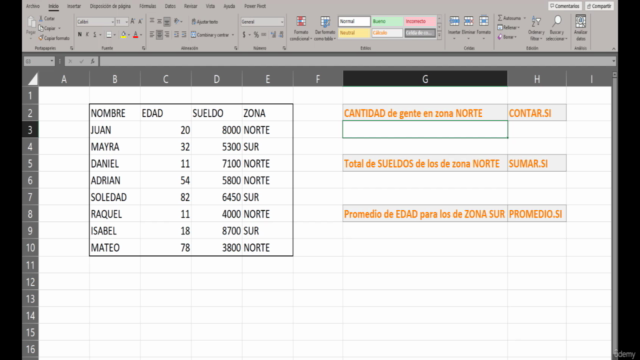Apply Incorrecto cell style
Viewport: 640px width, 360px height.
[x=420, y=21]
